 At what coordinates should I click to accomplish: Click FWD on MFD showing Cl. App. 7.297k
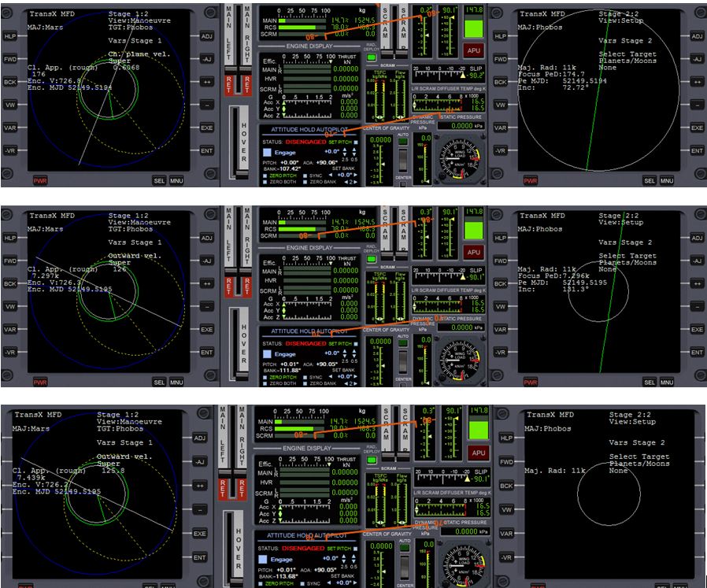tap(10, 261)
